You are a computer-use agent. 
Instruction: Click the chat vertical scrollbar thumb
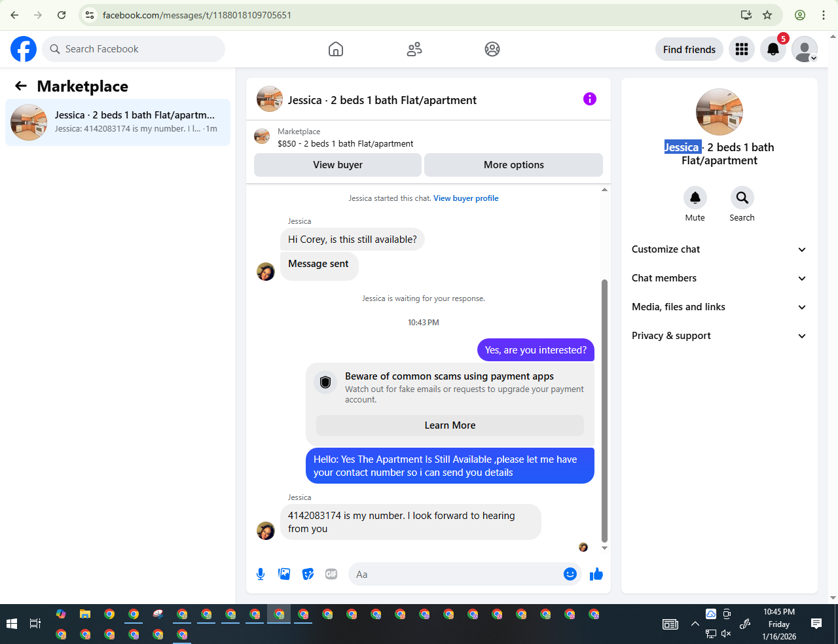pos(604,411)
